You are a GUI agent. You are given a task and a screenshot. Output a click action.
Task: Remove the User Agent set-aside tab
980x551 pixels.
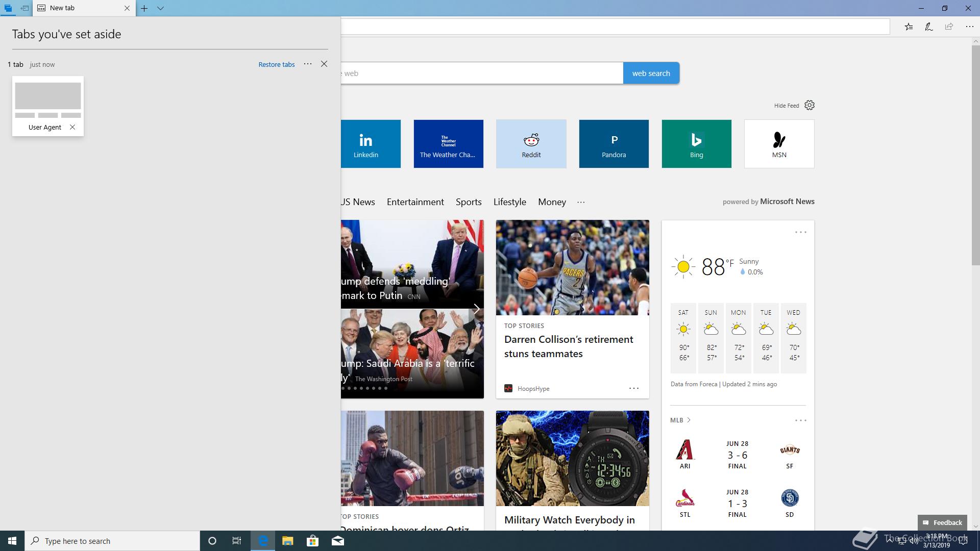click(72, 127)
